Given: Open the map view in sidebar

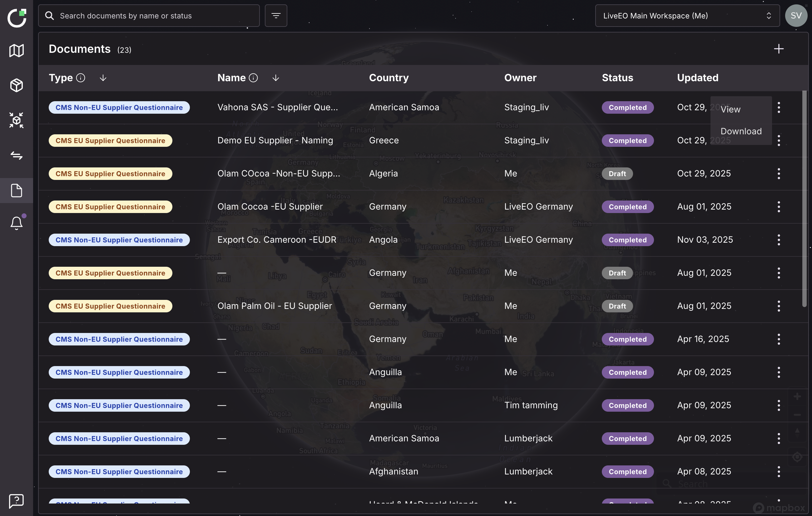Looking at the screenshot, I should click(16, 51).
